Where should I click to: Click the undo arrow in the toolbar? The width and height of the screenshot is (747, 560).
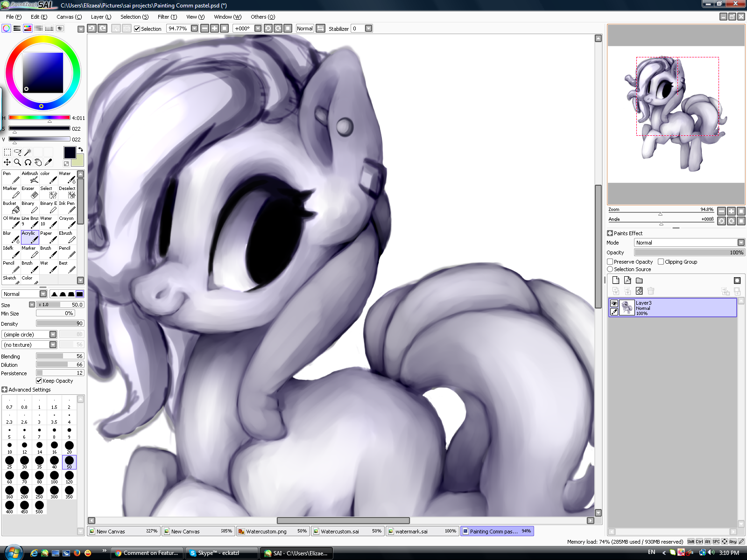pyautogui.click(x=92, y=28)
